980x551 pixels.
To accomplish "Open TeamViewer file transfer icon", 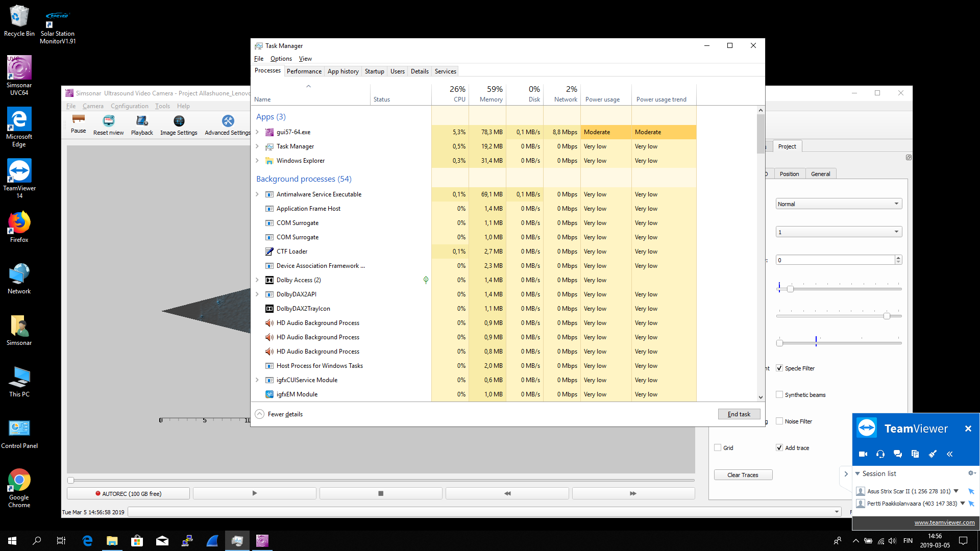I will (915, 454).
